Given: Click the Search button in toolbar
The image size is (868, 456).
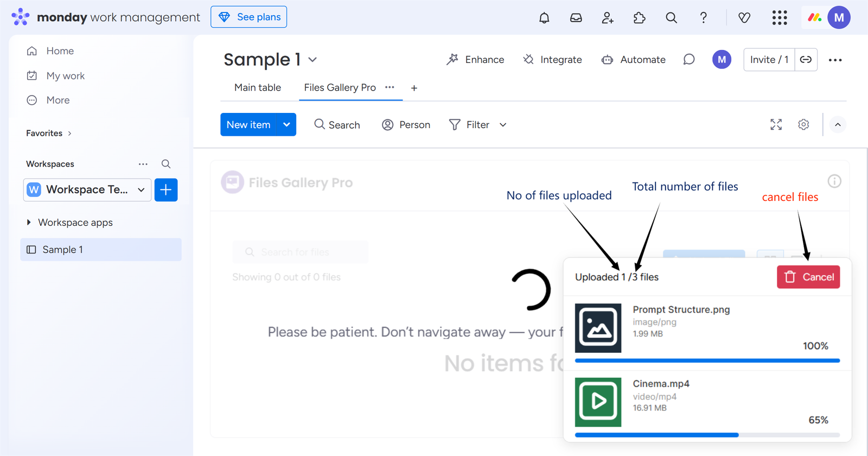Looking at the screenshot, I should pyautogui.click(x=337, y=125).
